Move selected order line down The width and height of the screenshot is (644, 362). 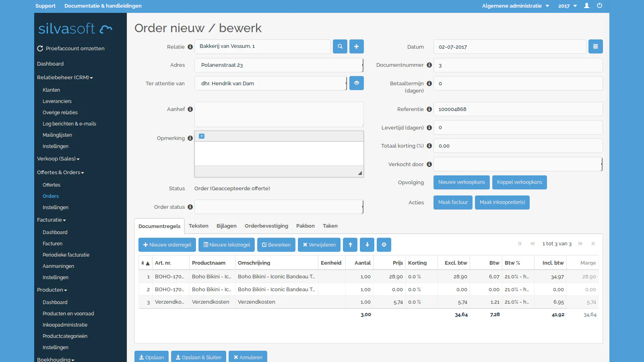click(367, 245)
